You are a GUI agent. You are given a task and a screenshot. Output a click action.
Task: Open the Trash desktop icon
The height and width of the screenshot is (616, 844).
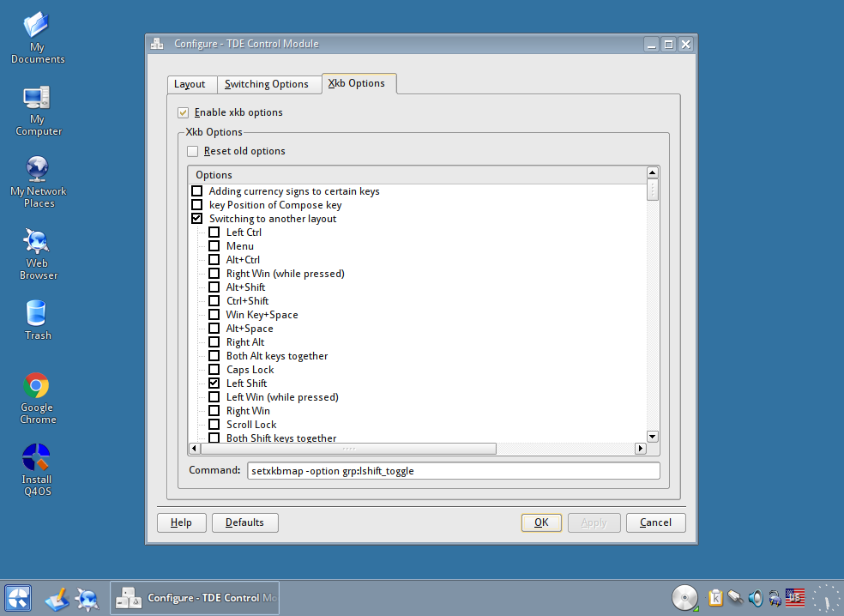pos(37,320)
